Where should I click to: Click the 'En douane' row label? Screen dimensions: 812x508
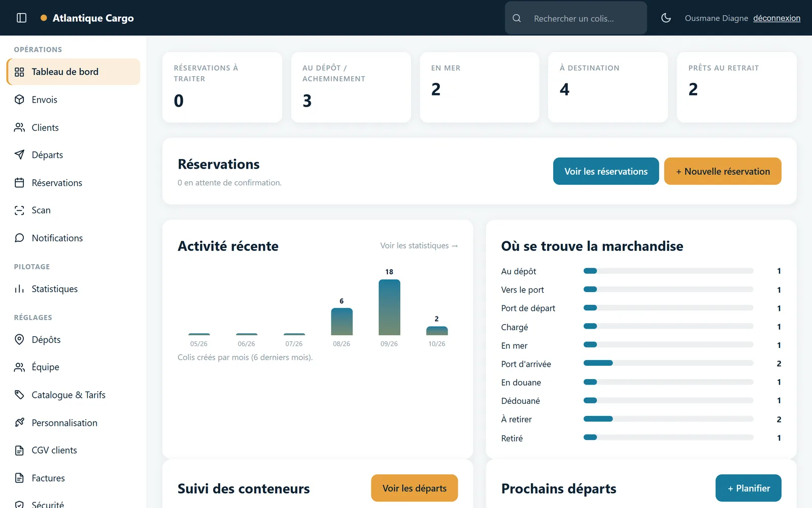(x=521, y=383)
